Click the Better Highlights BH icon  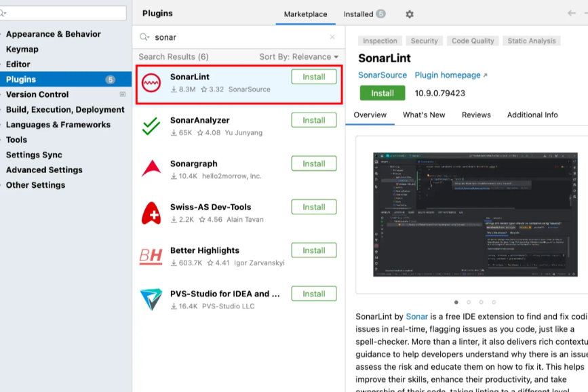(x=151, y=256)
